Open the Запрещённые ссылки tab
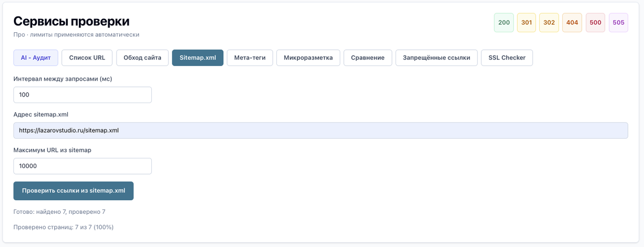The image size is (644, 247). [x=436, y=57]
